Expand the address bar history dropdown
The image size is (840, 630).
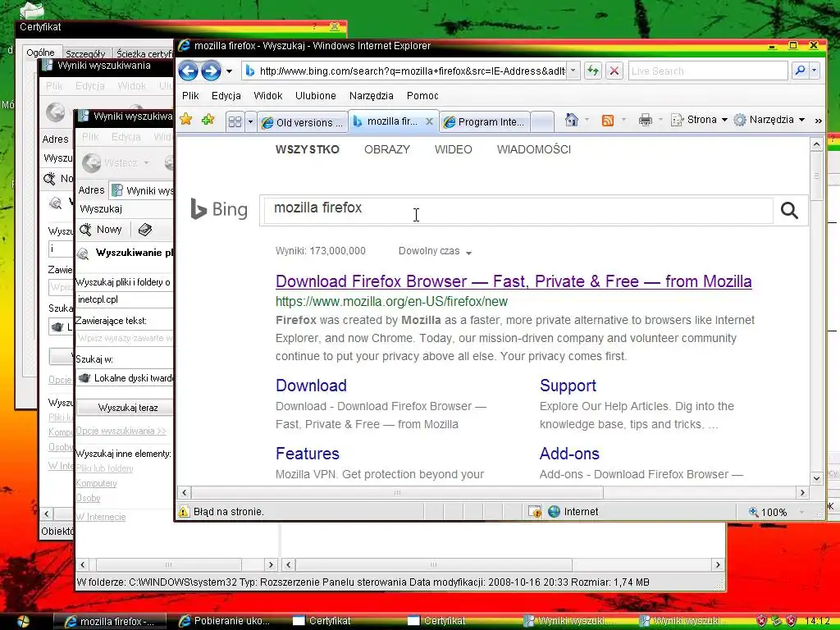point(573,71)
